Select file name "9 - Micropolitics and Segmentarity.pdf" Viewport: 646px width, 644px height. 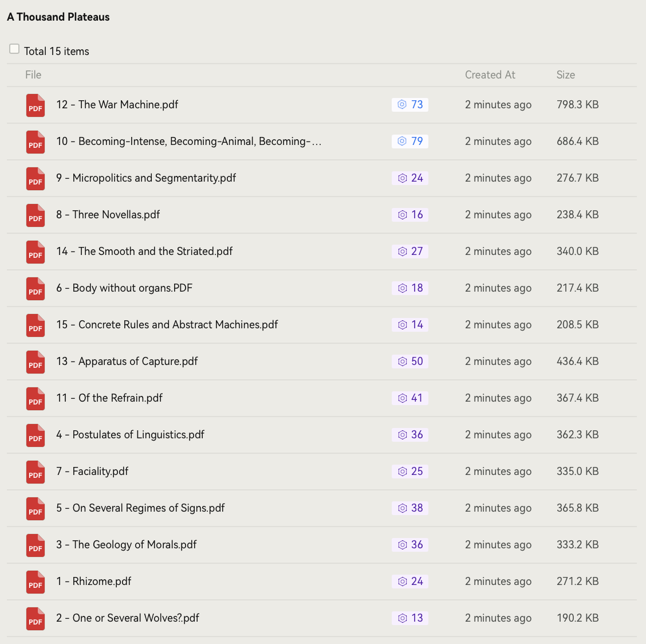coord(146,178)
